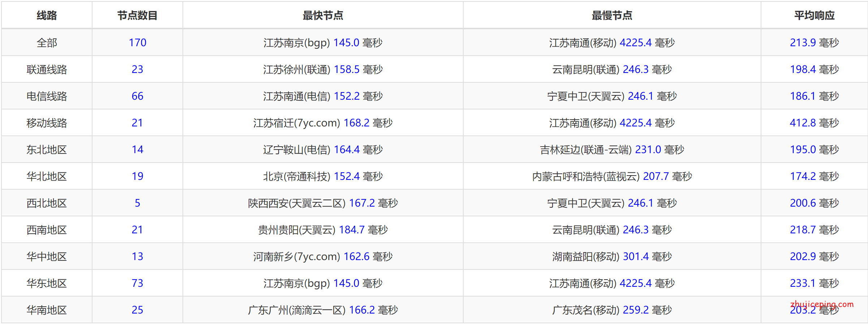The height and width of the screenshot is (324, 868).
Task: Click the 最慢节点 column header
Action: pos(612,16)
